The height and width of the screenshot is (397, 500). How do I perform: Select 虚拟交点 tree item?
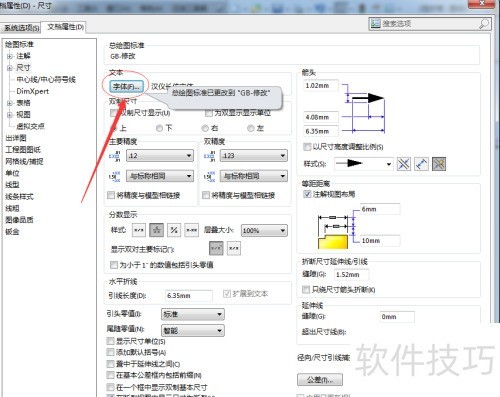click(x=30, y=126)
